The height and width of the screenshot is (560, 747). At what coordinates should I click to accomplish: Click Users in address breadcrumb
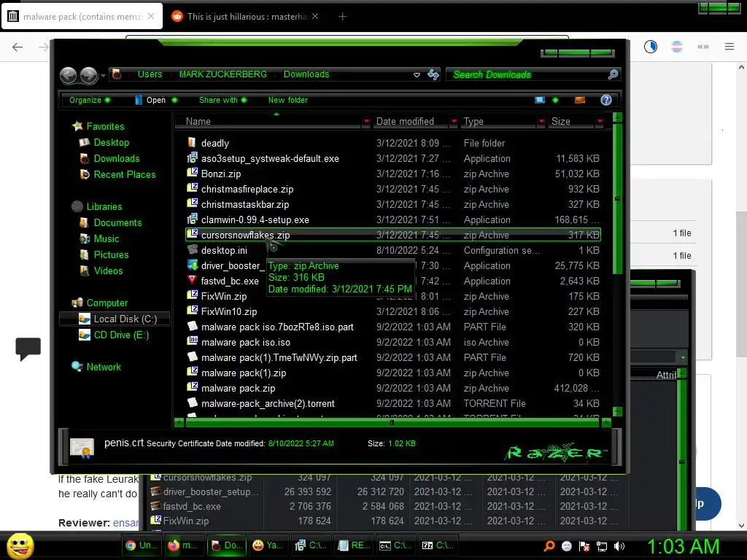(150, 74)
